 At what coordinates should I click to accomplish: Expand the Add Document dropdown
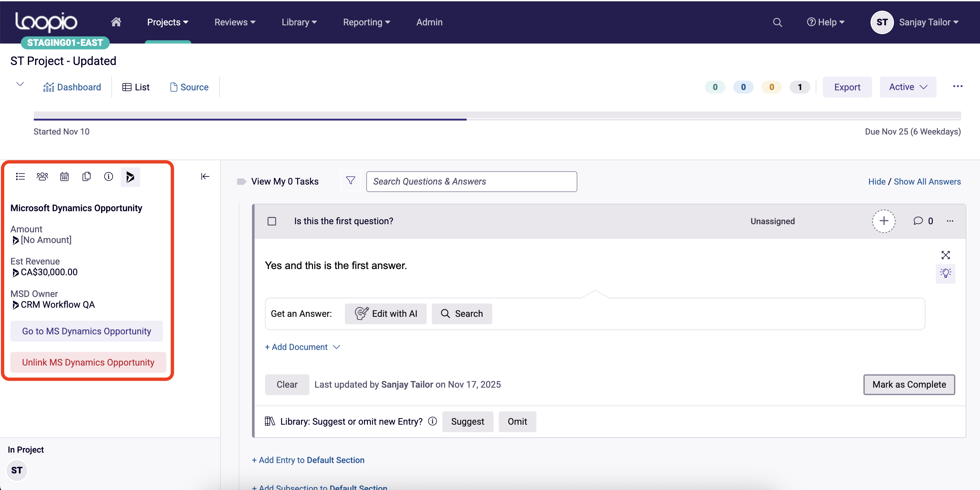[302, 347]
